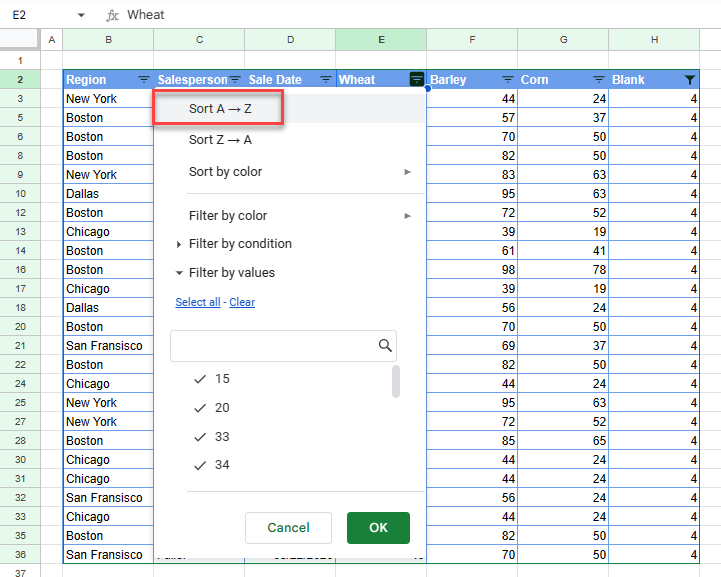This screenshot has height=577, width=721.
Task: Toggle the value 33 checkbox
Action: [x=200, y=437]
